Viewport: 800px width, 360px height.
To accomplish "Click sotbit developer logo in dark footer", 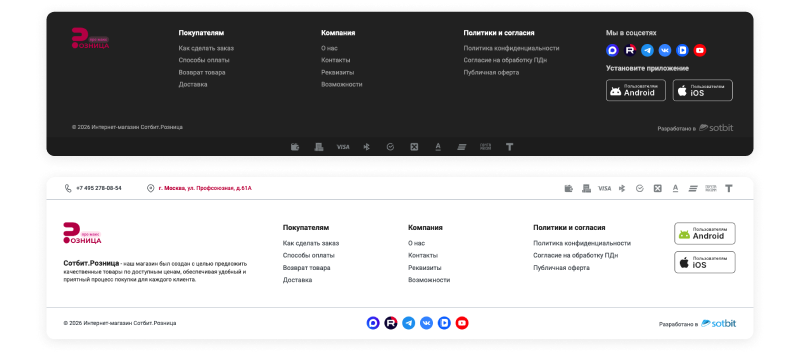I will [x=716, y=128].
